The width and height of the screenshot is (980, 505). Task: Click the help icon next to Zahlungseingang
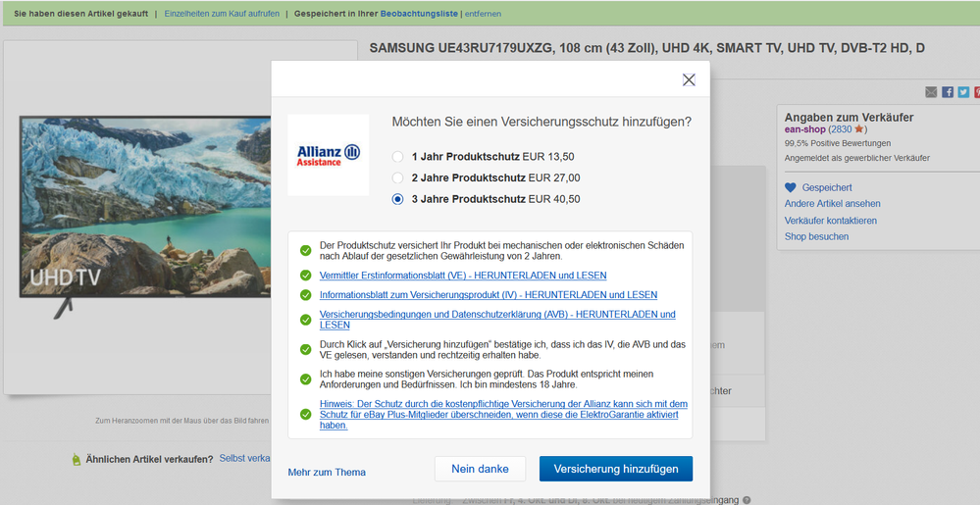(x=747, y=500)
